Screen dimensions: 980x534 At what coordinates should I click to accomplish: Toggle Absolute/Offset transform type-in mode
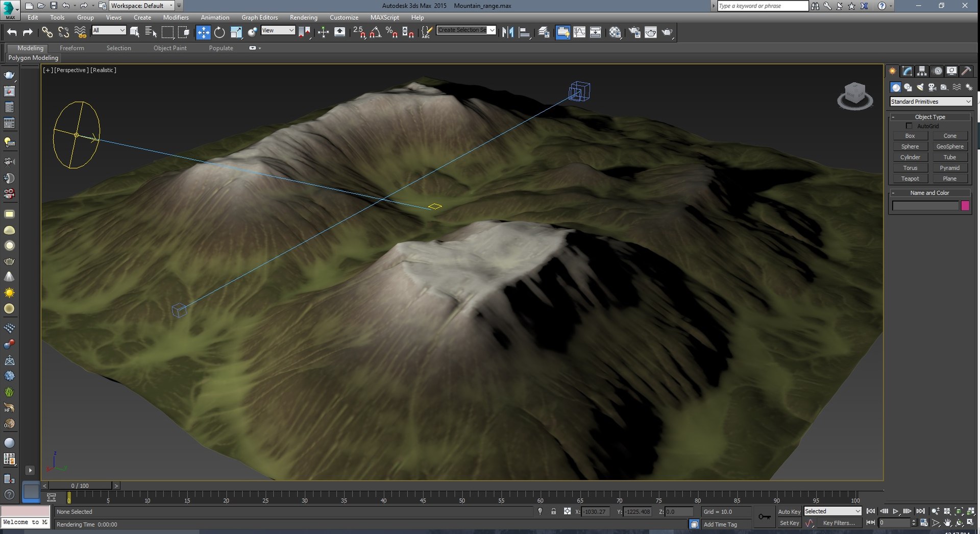click(x=567, y=511)
